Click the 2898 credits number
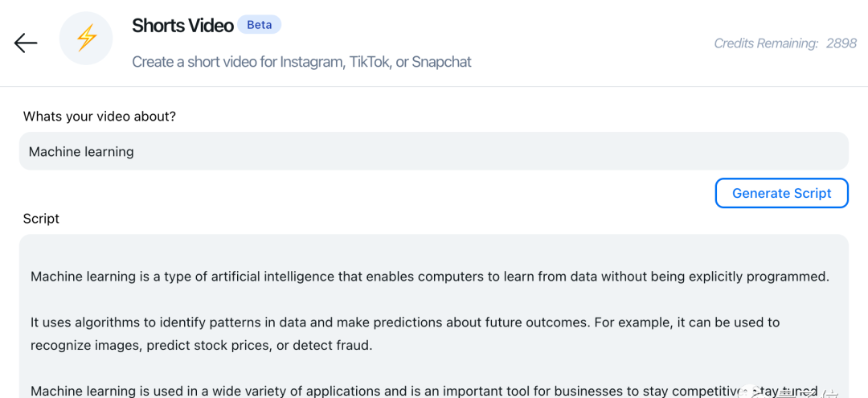The image size is (868, 398). click(x=841, y=43)
